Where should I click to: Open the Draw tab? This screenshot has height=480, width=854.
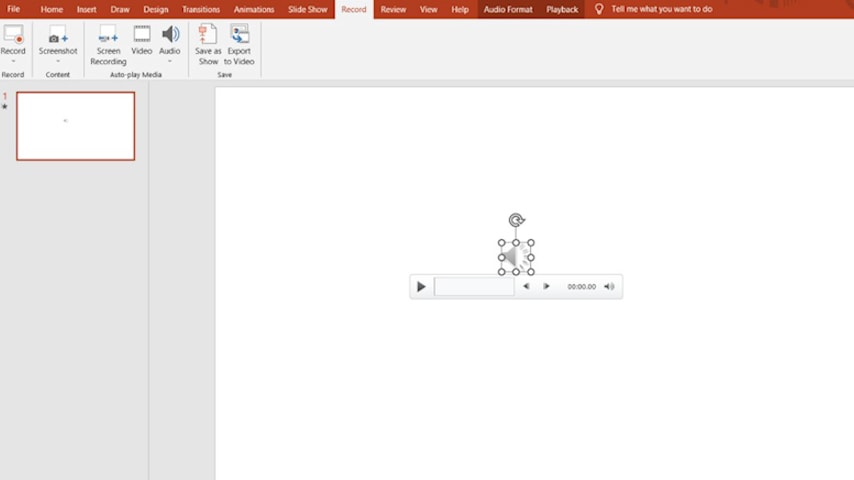[x=120, y=9]
